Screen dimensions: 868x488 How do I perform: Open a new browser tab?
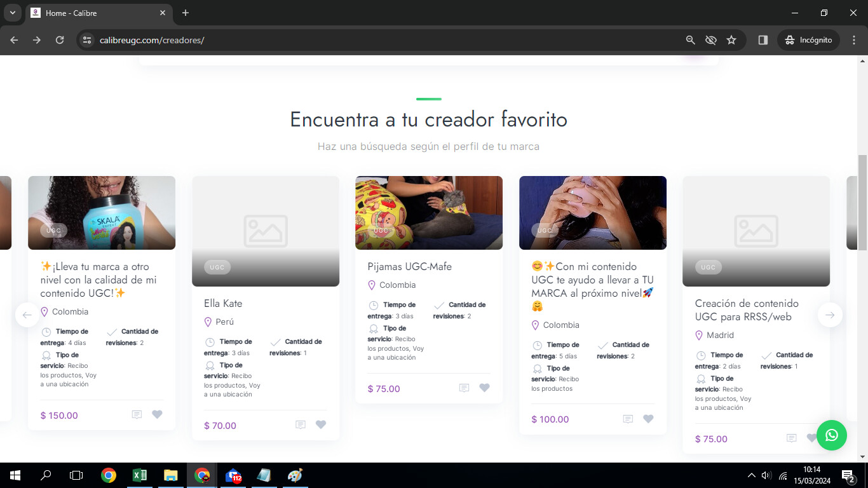(186, 13)
